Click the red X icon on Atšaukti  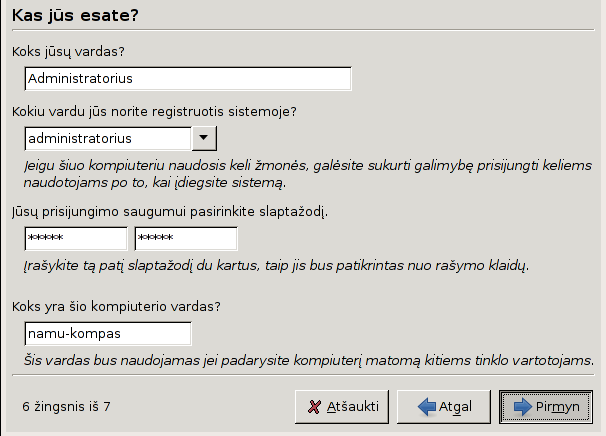coord(315,407)
